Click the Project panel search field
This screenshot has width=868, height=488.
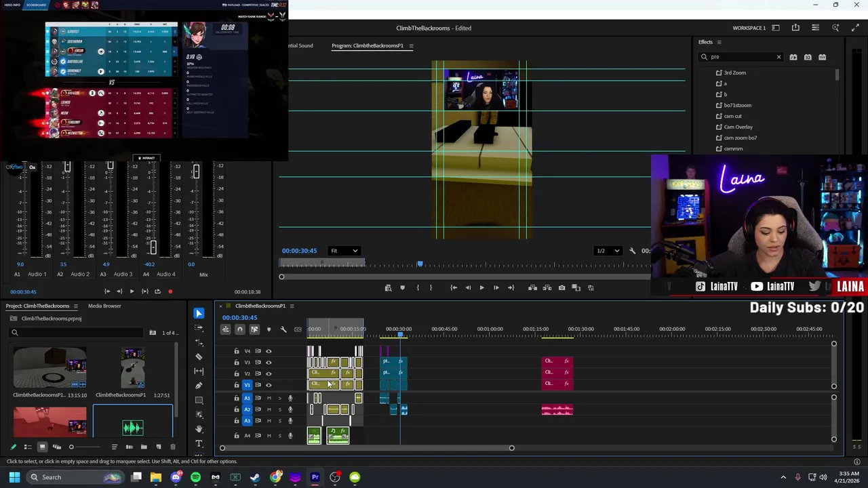tap(77, 333)
